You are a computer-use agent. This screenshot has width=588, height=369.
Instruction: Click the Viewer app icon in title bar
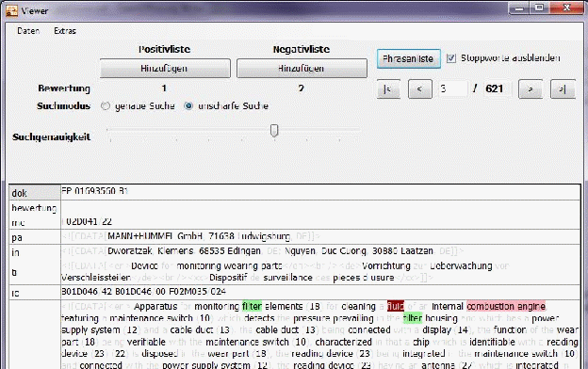(x=11, y=10)
